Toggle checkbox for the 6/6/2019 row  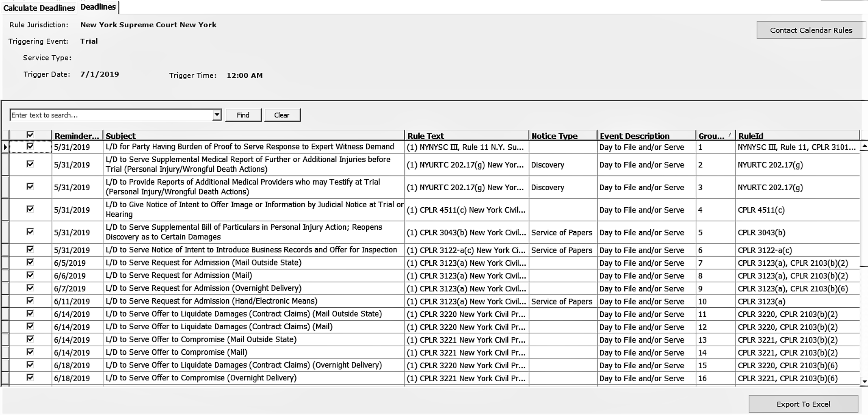pyautogui.click(x=30, y=275)
